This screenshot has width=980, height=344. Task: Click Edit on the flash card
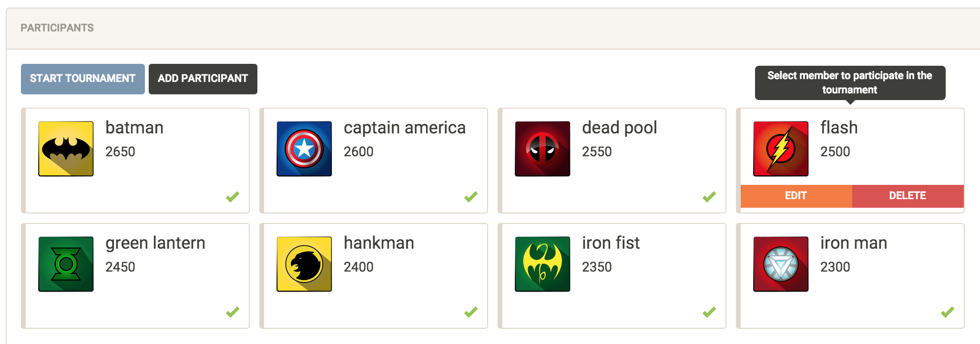click(x=796, y=196)
